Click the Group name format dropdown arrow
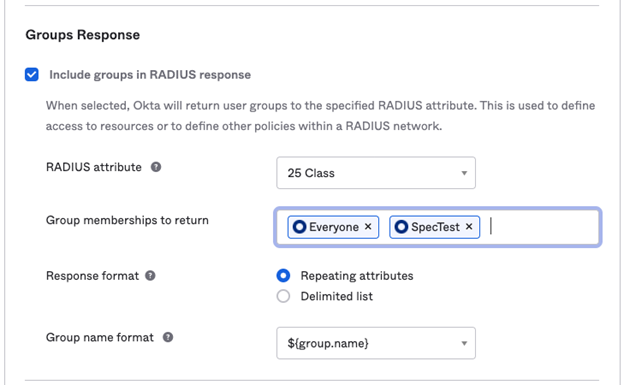The image size is (624, 385). (464, 344)
